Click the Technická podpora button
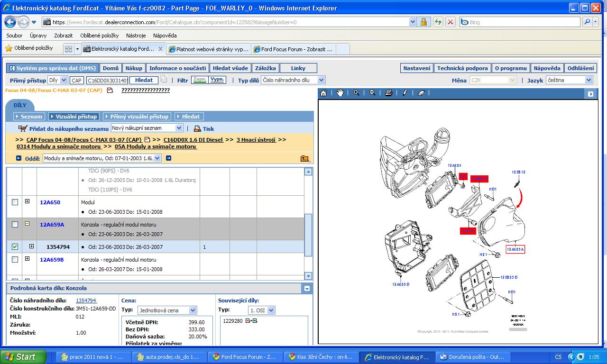Image resolution: width=607 pixels, height=364 pixels. pos(462,68)
